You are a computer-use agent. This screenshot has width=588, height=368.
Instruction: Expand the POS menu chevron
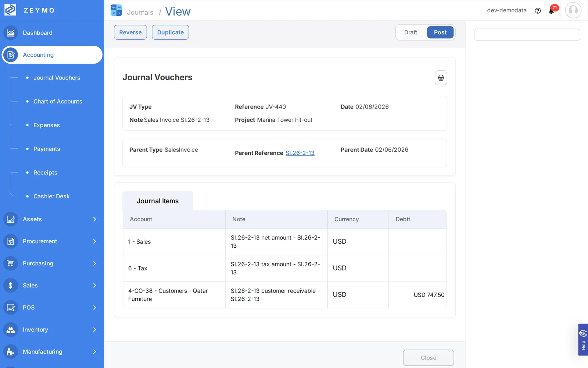tap(94, 308)
